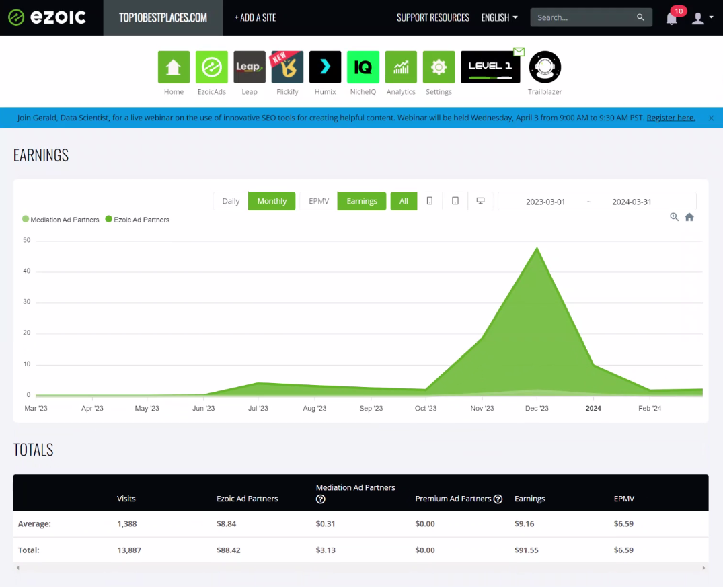Open the Settings gear icon
Image resolution: width=723 pixels, height=588 pixels.
(439, 67)
